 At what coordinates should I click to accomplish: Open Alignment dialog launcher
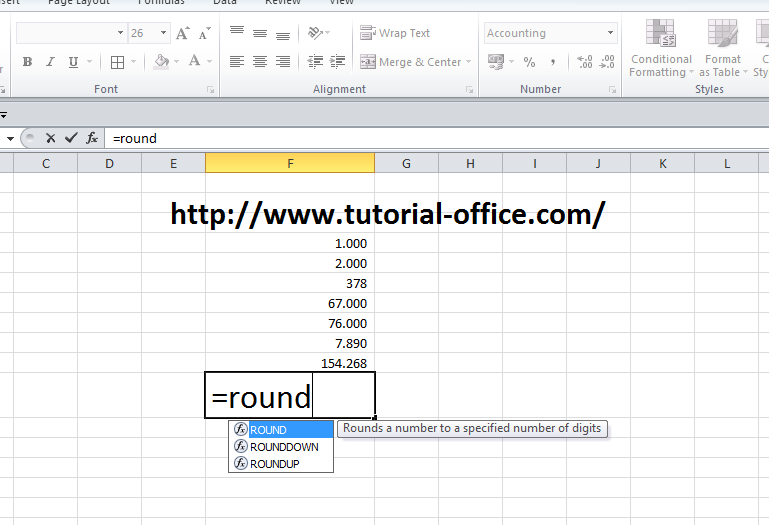click(469, 90)
